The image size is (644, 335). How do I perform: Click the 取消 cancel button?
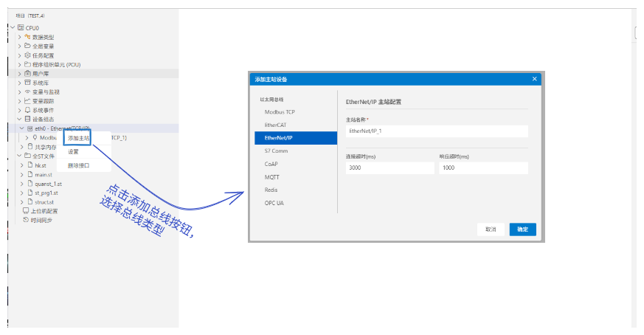tap(491, 229)
